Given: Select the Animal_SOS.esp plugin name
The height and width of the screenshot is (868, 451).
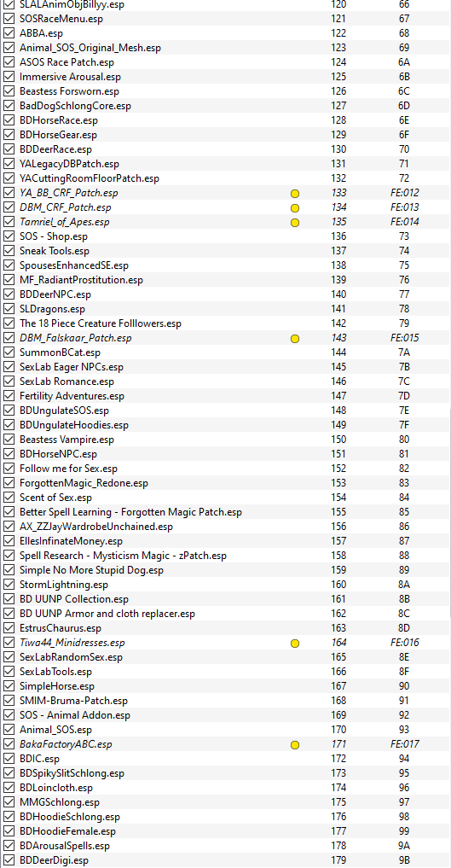Looking at the screenshot, I should 55,730.
